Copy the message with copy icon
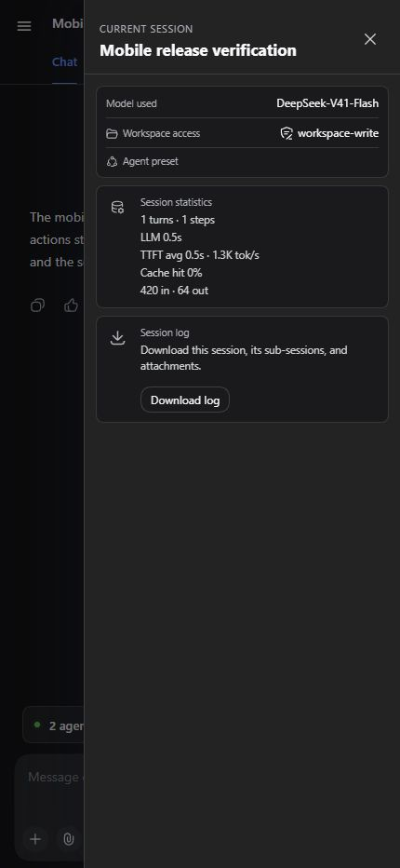This screenshot has width=400, height=868. tap(37, 305)
